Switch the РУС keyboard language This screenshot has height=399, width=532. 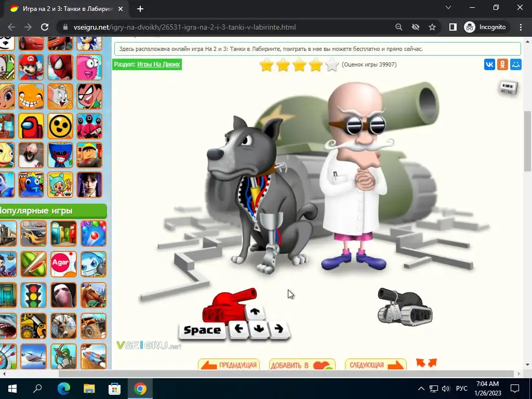(x=461, y=389)
